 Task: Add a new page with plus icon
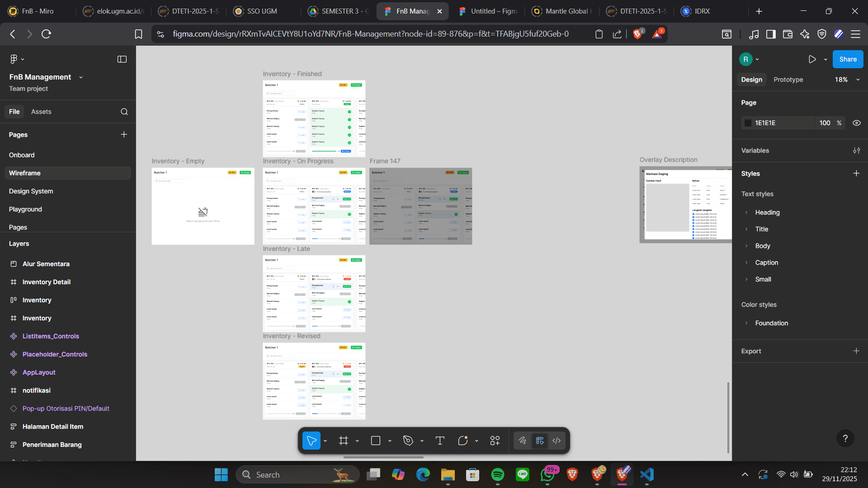124,135
